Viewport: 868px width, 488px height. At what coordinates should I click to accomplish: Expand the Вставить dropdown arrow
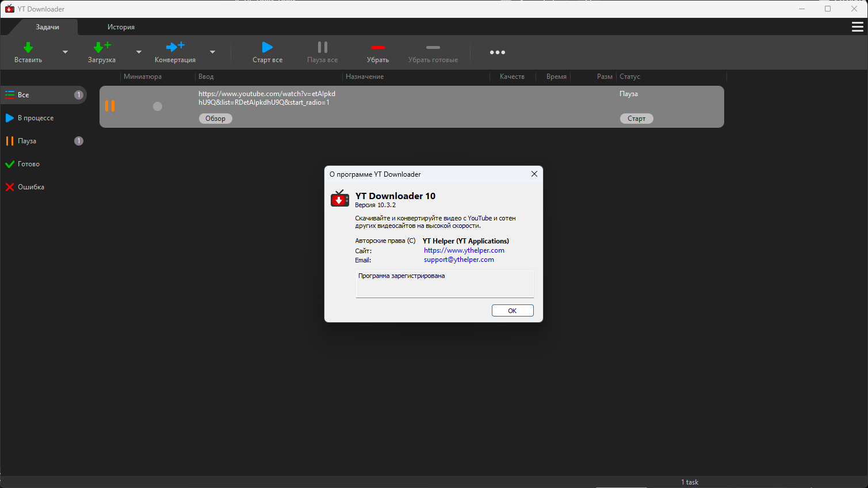(x=65, y=52)
